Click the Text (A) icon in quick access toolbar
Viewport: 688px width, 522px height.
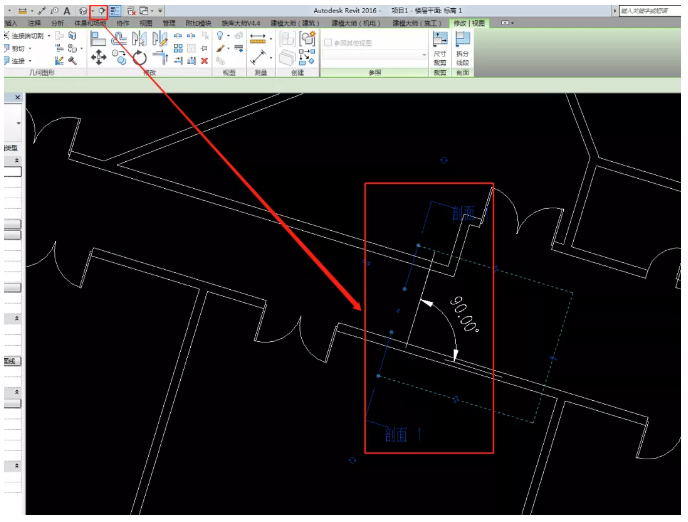pos(67,11)
